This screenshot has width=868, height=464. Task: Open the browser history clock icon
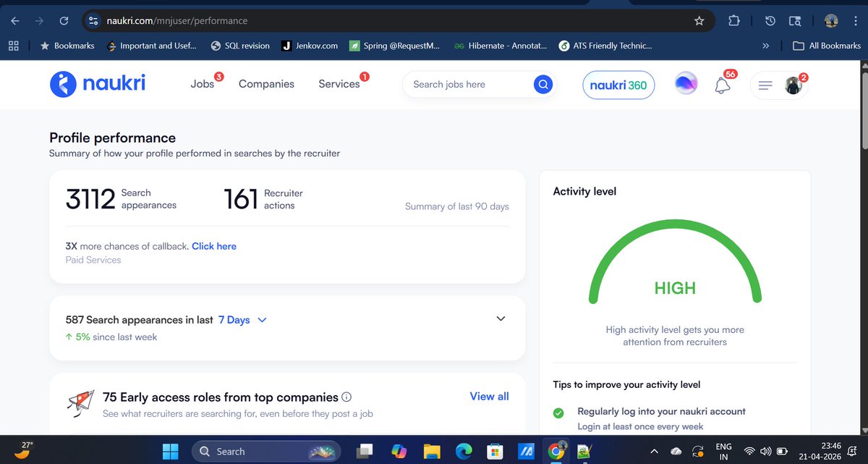[770, 21]
